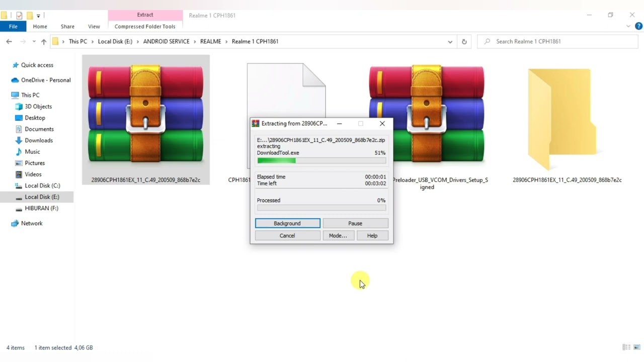
Task: Click the Search Realme 1 CPH1861 box
Action: 558,41
